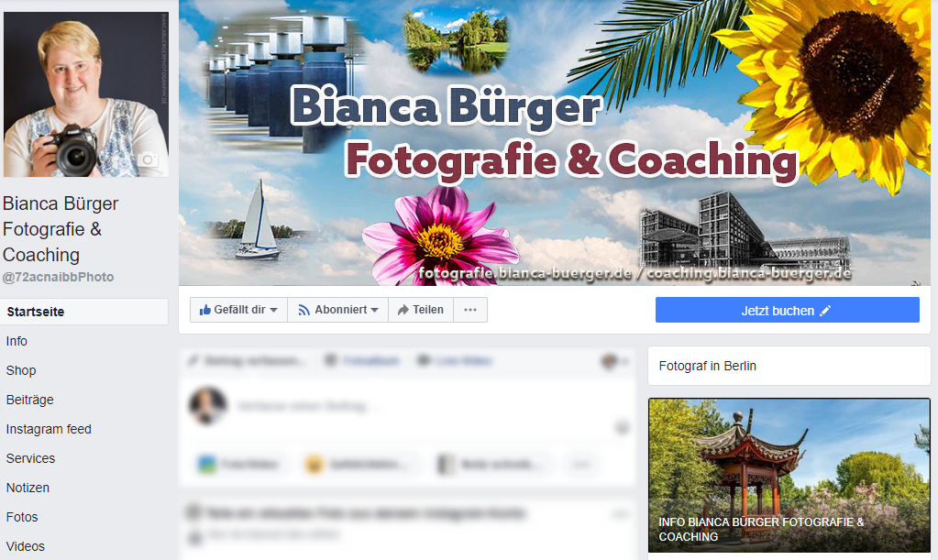Image resolution: width=938 pixels, height=560 pixels.
Task: Click the thumbs-up icon on Gefällt dir
Action: [205, 310]
